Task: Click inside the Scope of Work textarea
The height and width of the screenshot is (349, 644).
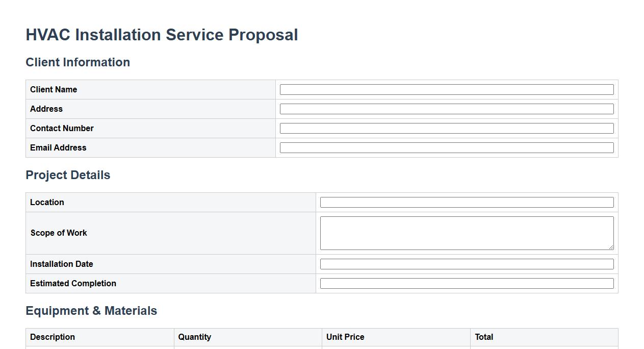Action: (x=467, y=233)
